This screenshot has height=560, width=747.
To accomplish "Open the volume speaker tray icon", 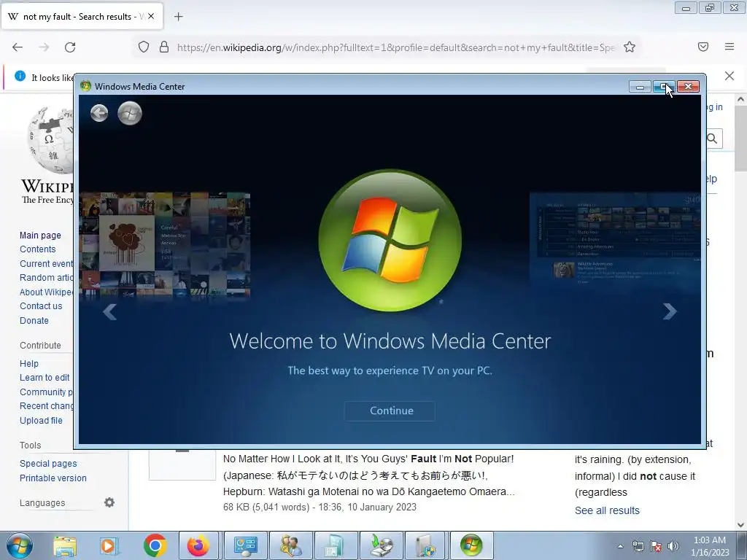I will coord(673,546).
